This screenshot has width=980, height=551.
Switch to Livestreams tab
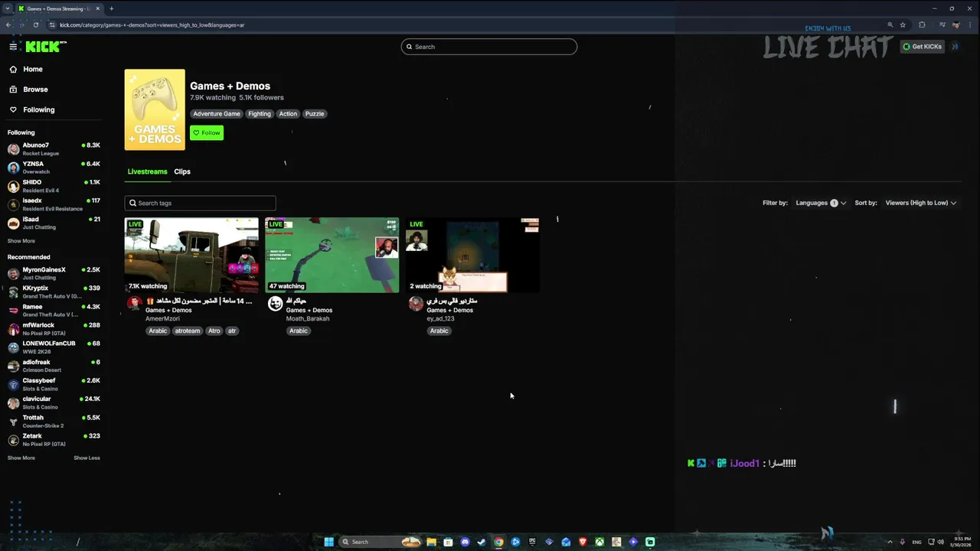(147, 171)
